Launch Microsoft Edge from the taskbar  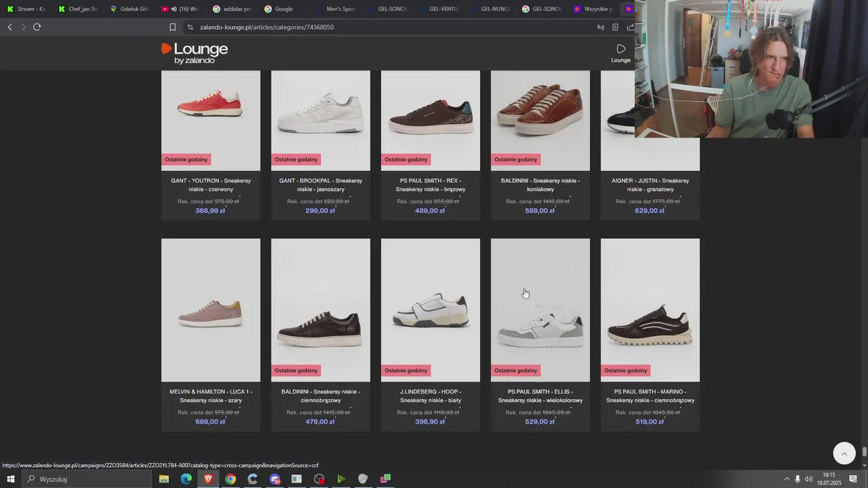pos(186,479)
